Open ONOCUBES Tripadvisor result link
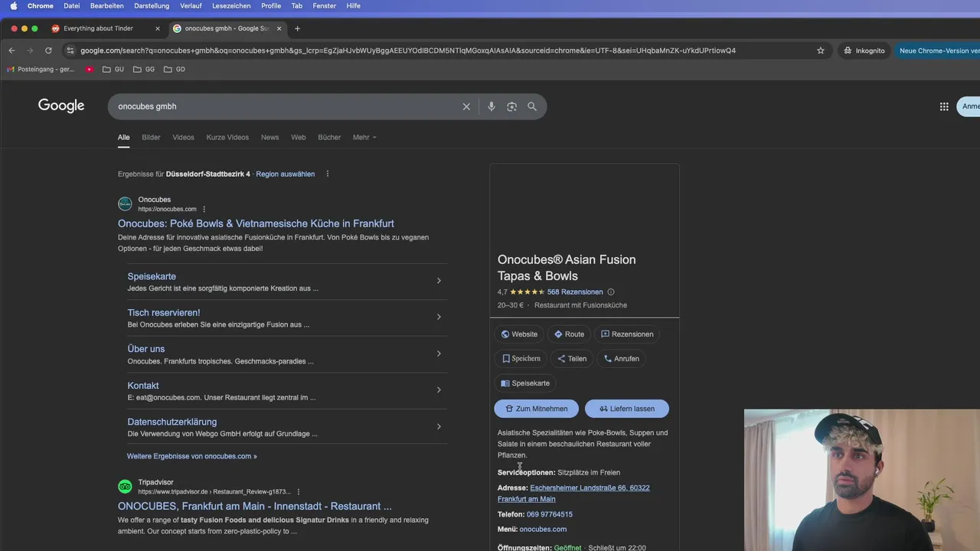 [255, 506]
